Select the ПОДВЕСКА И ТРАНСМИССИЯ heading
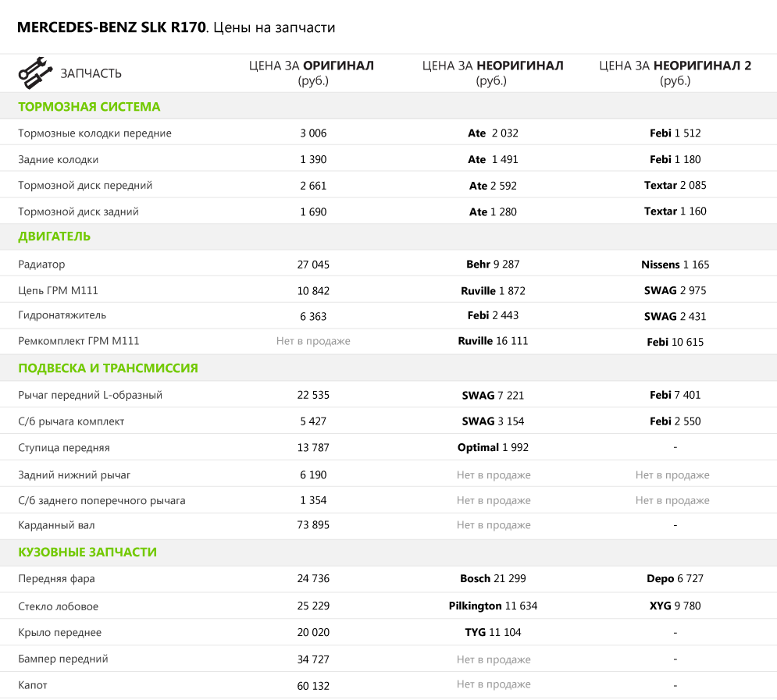The image size is (777, 700). (x=108, y=368)
